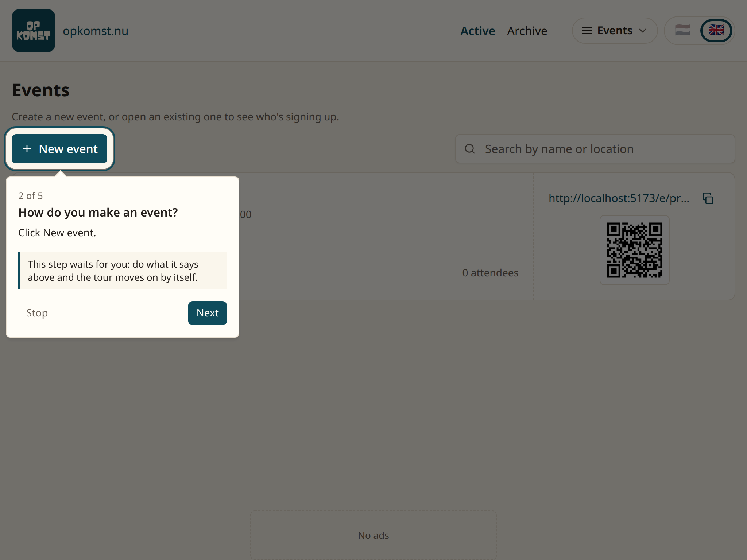This screenshot has height=560, width=747.
Task: Click the plus icon on New event
Action: 27,149
